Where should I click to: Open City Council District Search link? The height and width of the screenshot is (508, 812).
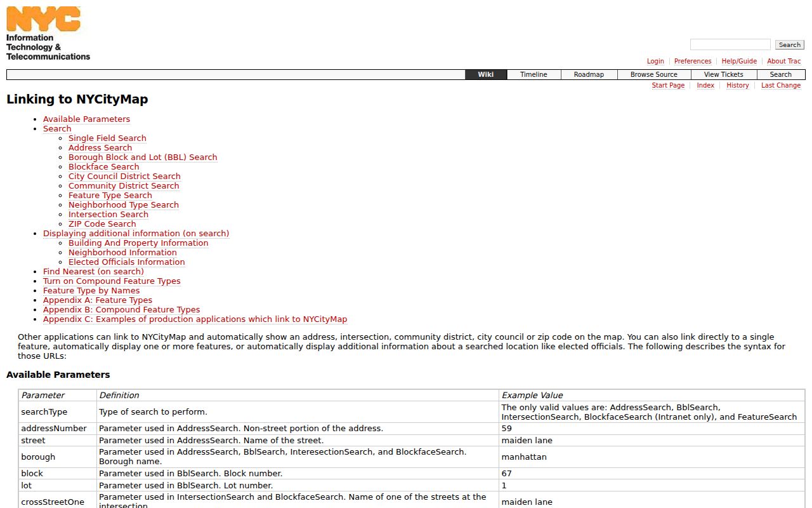(x=124, y=177)
